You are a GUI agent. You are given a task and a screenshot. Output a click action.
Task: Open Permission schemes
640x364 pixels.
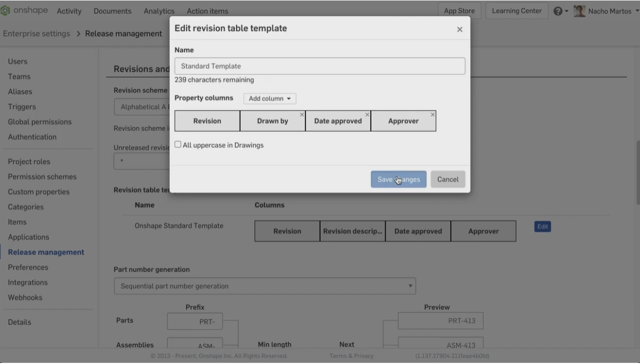[x=42, y=176]
